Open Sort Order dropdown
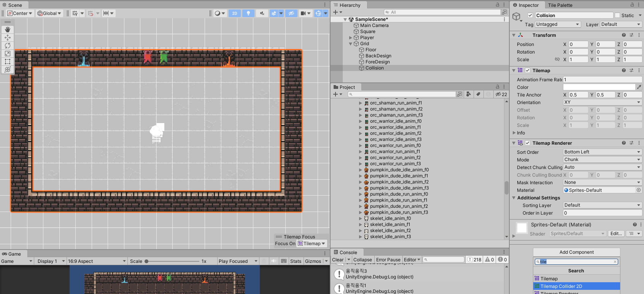This screenshot has width=644, height=294. tap(603, 152)
